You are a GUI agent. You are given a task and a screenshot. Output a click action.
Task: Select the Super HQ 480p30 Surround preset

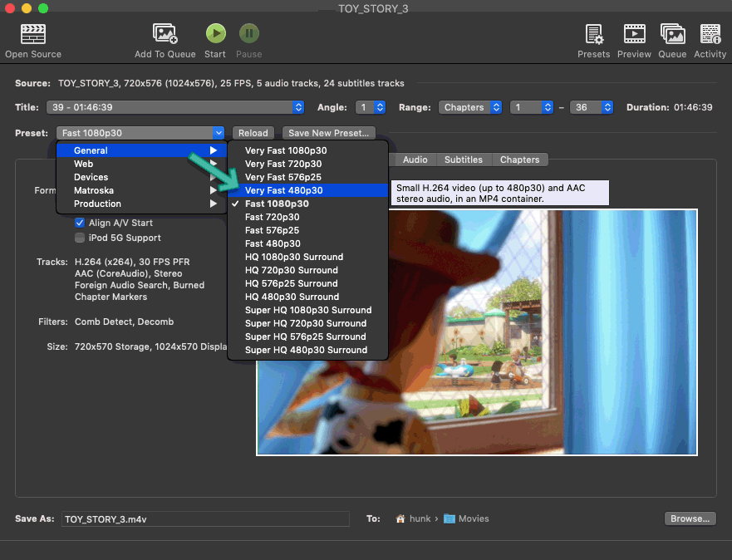308,350
